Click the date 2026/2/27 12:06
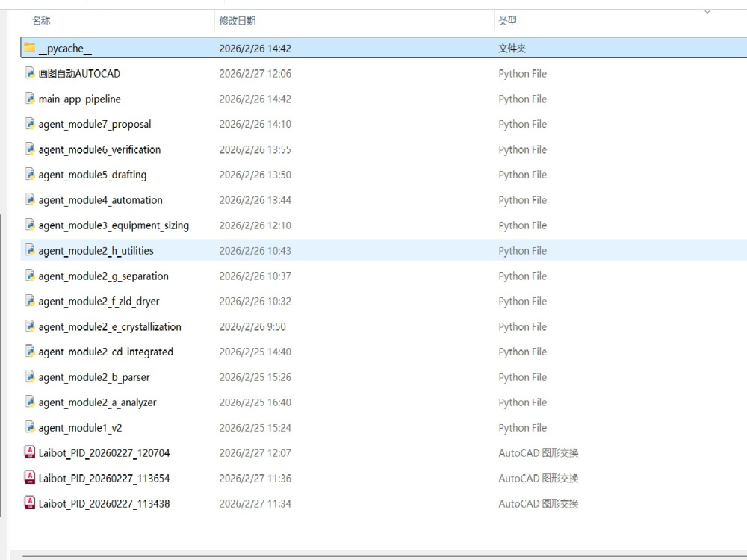Viewport: 747px width, 560px height. coord(255,73)
